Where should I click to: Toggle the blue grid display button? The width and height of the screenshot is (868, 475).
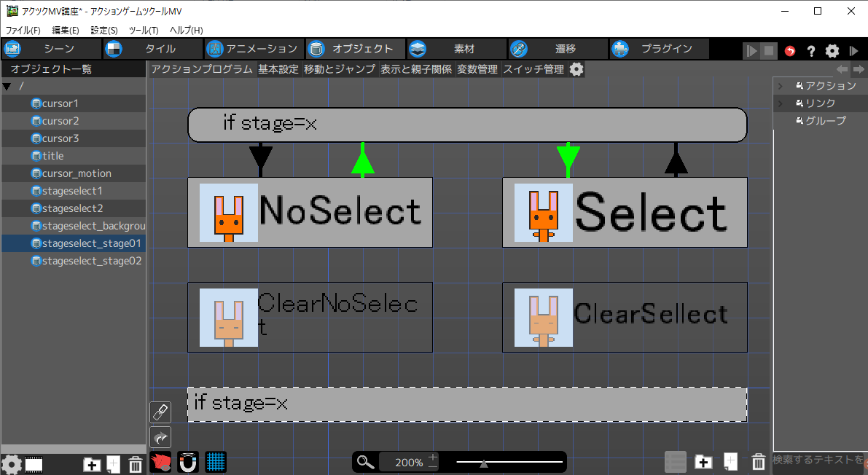(x=216, y=462)
